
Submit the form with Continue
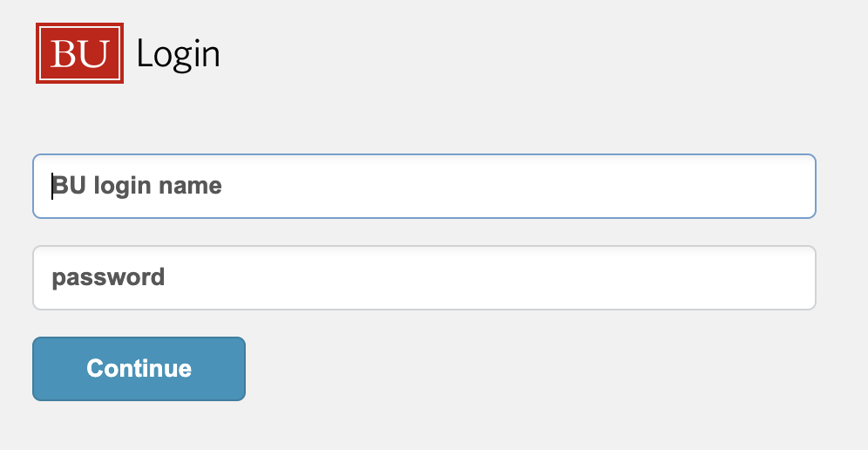pyautogui.click(x=139, y=369)
